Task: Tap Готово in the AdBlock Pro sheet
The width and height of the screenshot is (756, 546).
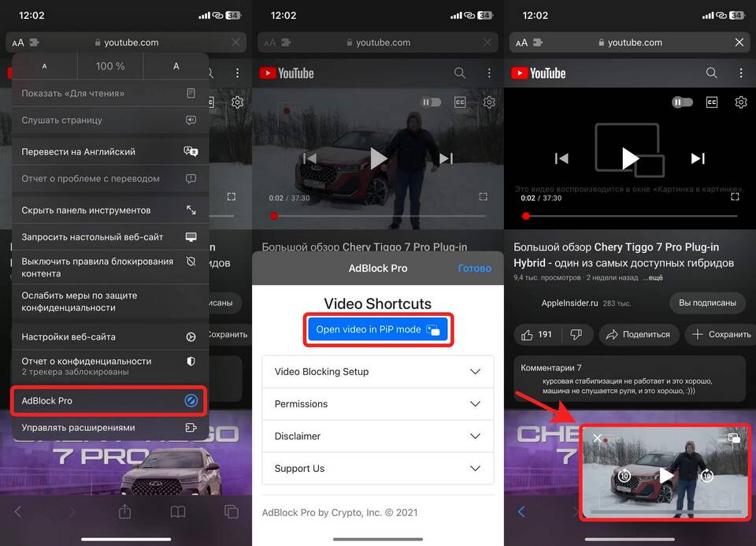Action: (x=474, y=268)
